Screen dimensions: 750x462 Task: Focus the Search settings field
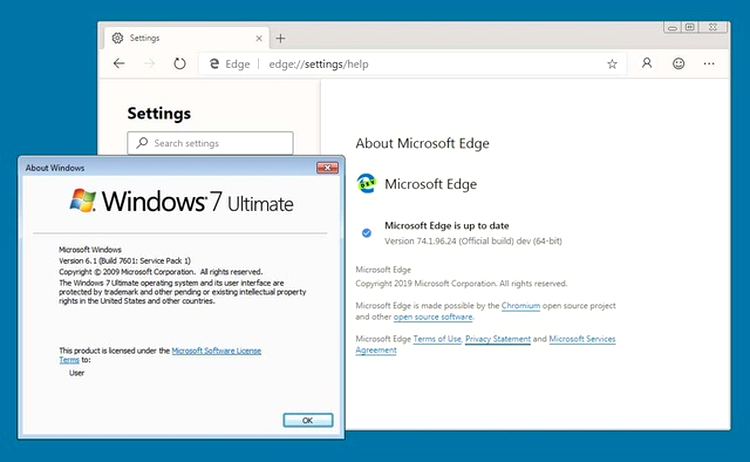pos(210,143)
